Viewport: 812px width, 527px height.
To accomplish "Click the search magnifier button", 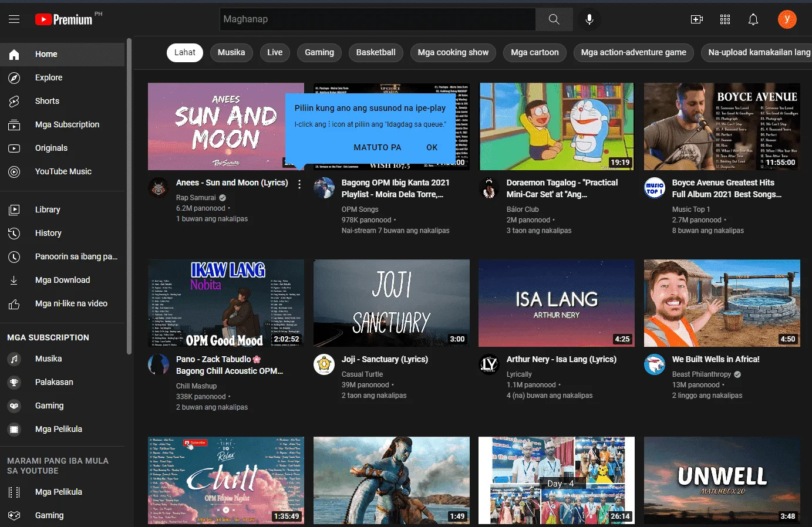I will (554, 19).
